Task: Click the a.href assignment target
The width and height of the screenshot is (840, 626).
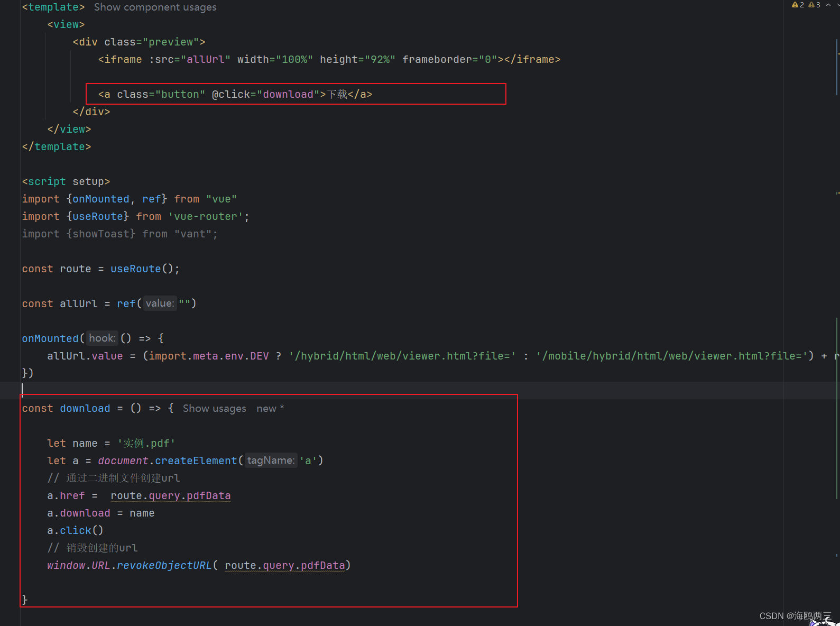Action: point(66,496)
